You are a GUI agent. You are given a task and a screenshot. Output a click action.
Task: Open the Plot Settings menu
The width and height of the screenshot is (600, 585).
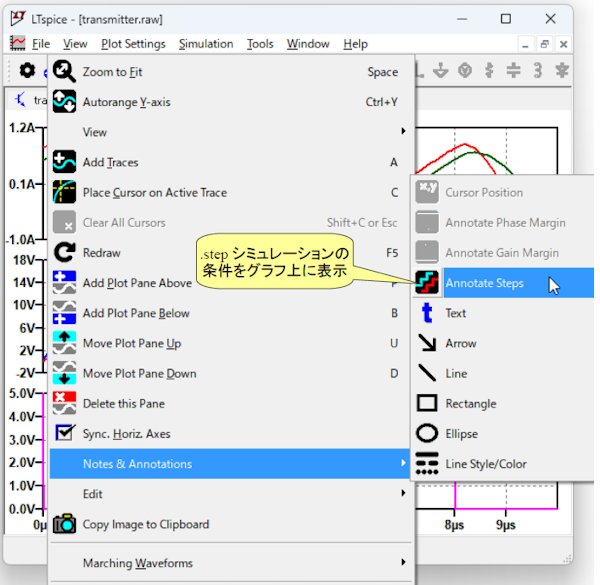(133, 44)
